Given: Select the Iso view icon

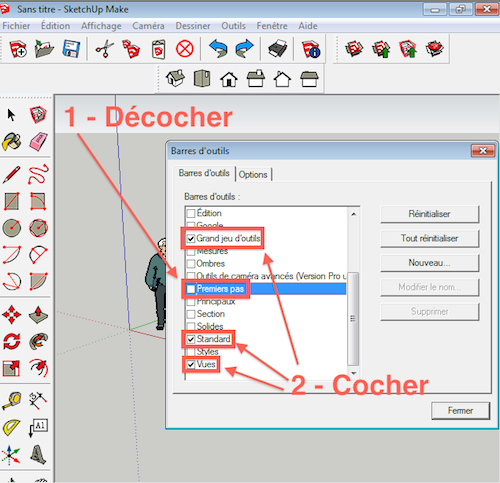Looking at the screenshot, I should (175, 78).
